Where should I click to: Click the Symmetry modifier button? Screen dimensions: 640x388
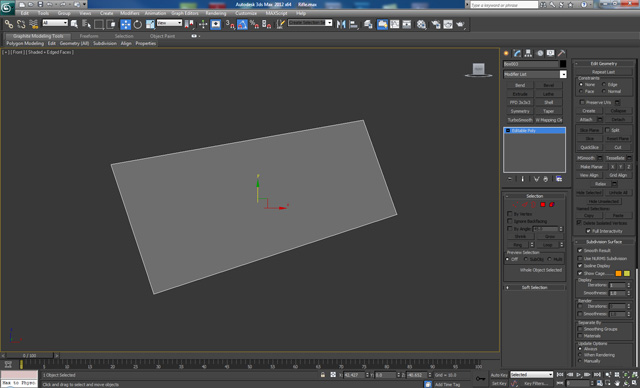[x=520, y=111]
